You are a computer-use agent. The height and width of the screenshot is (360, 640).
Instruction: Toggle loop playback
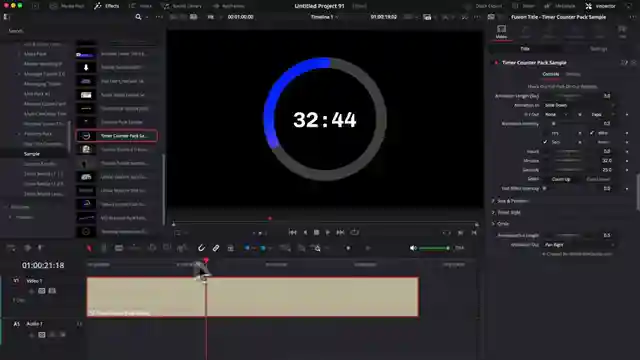point(354,232)
